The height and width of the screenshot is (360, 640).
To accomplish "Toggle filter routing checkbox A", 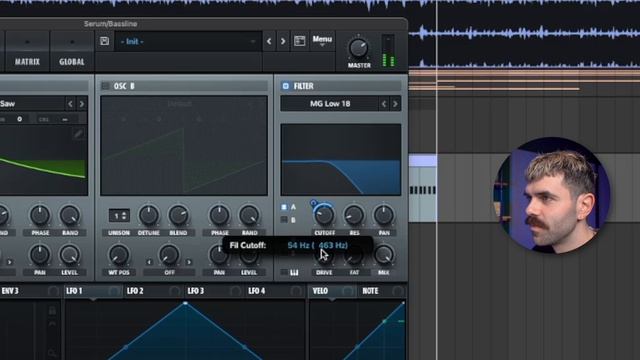I will (284, 207).
